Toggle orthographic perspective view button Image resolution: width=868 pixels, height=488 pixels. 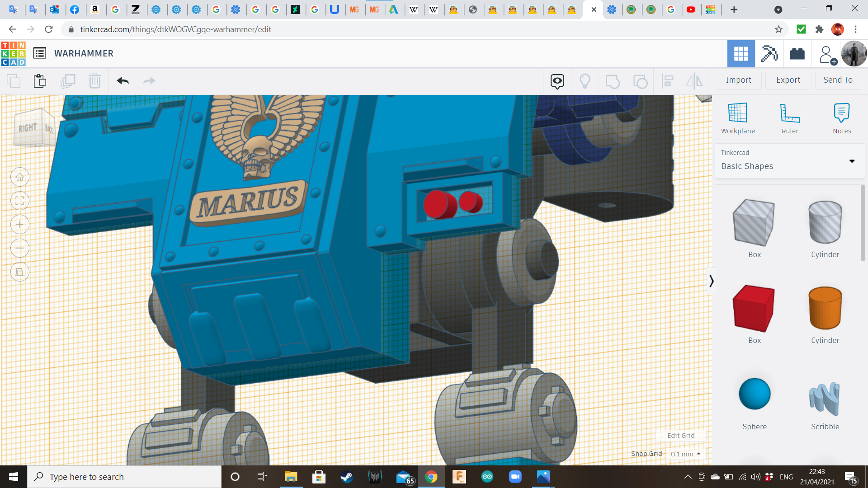[20, 272]
